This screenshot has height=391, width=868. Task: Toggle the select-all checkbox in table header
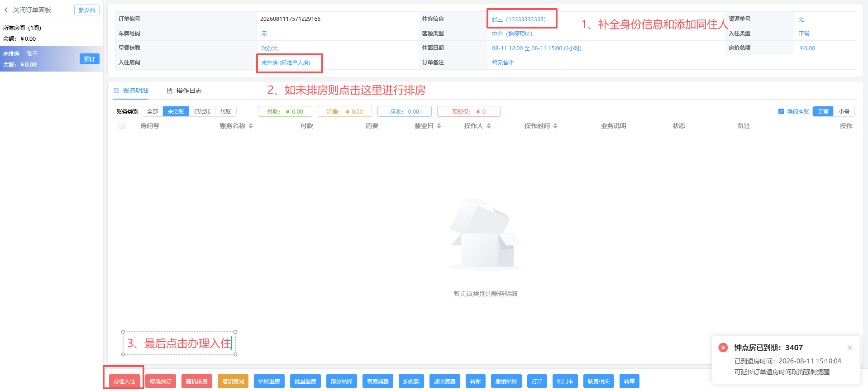122,126
